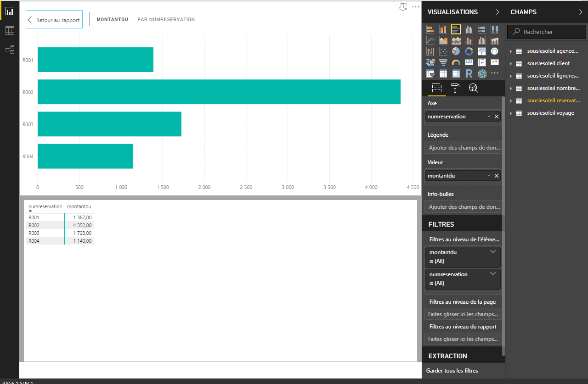588x384 pixels.
Task: Expand souslesoleil voyage table
Action: [x=511, y=113]
